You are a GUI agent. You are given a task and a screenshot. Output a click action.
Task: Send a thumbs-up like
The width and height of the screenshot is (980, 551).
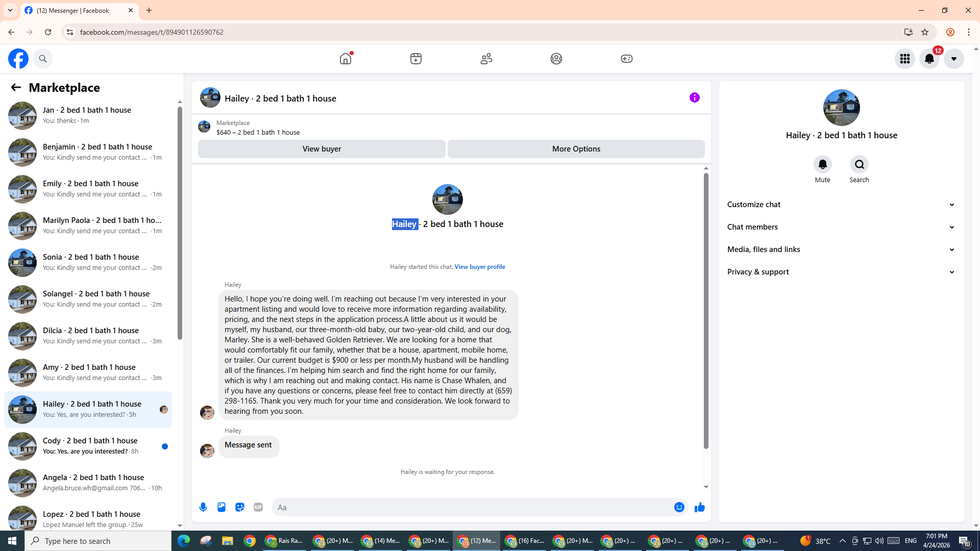coord(700,507)
